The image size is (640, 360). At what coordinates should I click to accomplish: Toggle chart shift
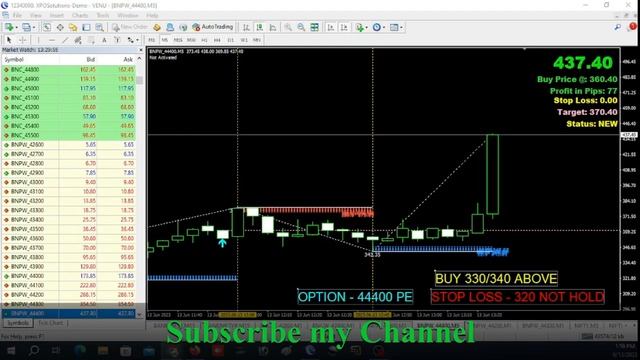click(x=344, y=27)
